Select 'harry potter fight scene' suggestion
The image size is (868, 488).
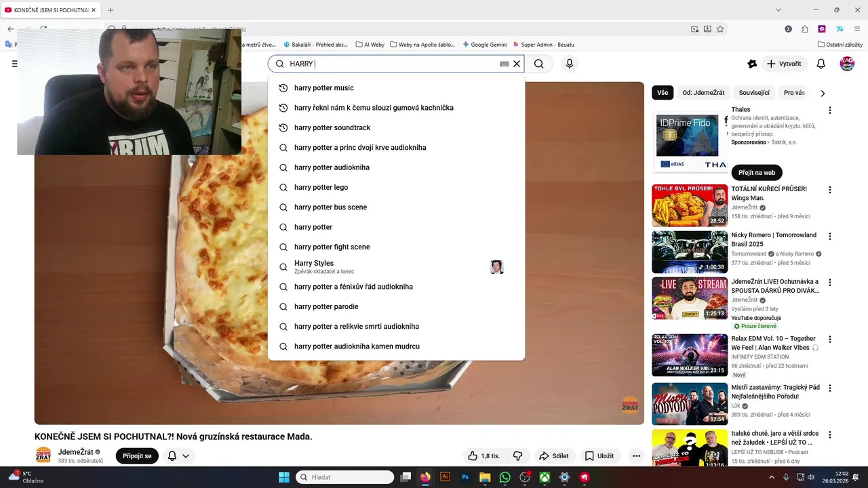click(x=396, y=247)
